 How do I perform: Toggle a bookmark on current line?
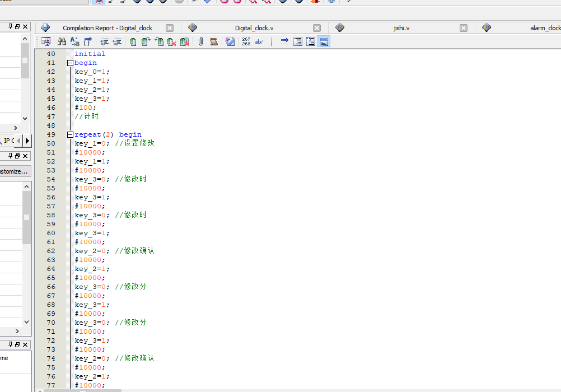[133, 41]
